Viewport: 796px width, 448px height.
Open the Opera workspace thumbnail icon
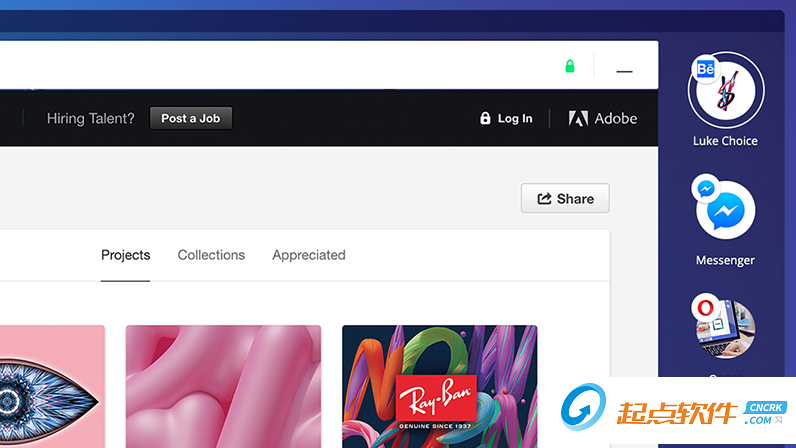[x=726, y=329]
